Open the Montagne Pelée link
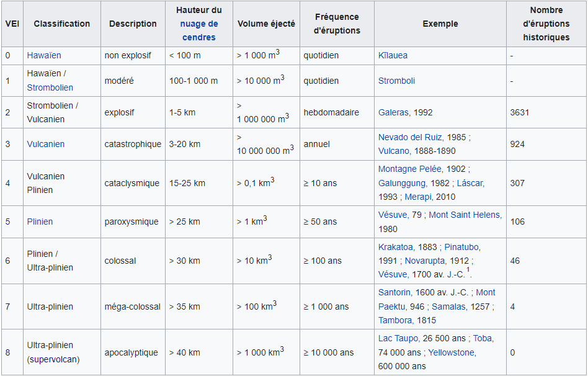Viewport: 588px width, 376px height. [409, 169]
